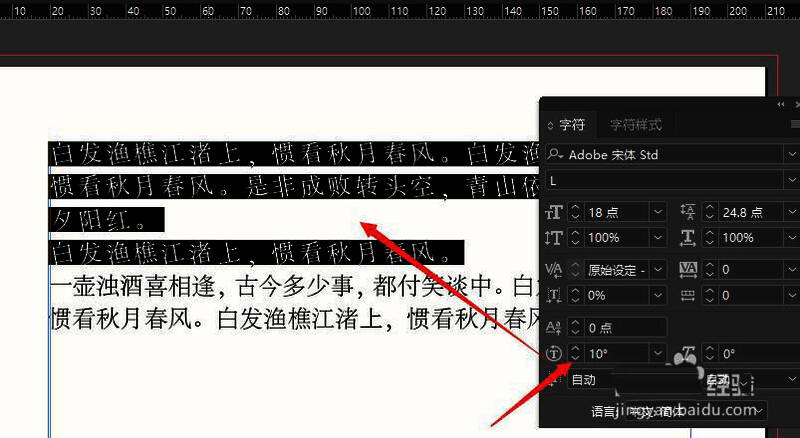Step the tsume 0% value

(x=575, y=296)
